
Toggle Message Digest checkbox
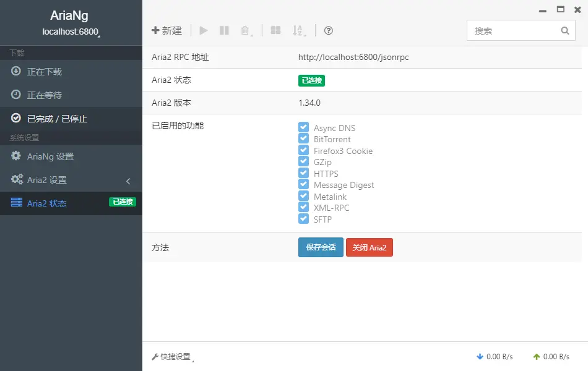(304, 184)
